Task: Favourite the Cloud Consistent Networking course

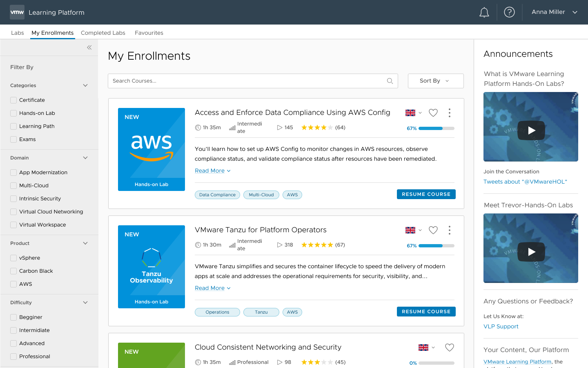Action: click(x=449, y=348)
